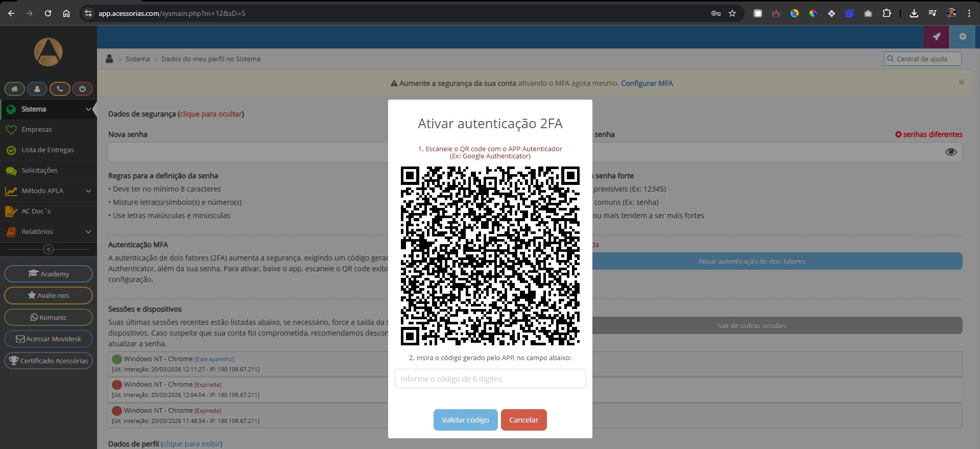Select Lista de Entregas menu item
980x449 pixels.
click(x=47, y=150)
